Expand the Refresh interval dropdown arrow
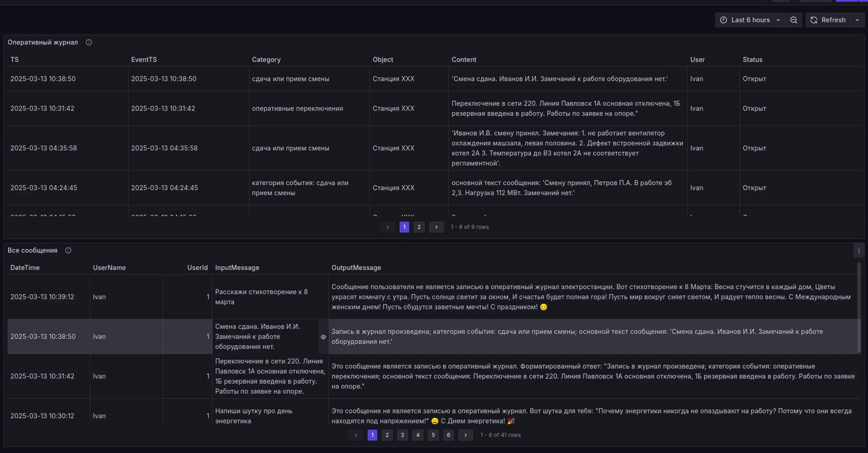868x453 pixels. (857, 20)
